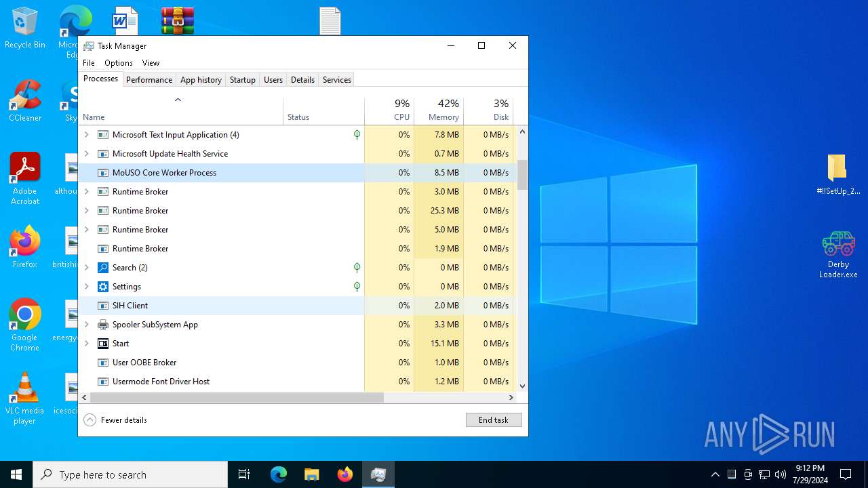This screenshot has width=868, height=488.
Task: Select the WinRAR icon on desktop
Action: click(x=178, y=20)
